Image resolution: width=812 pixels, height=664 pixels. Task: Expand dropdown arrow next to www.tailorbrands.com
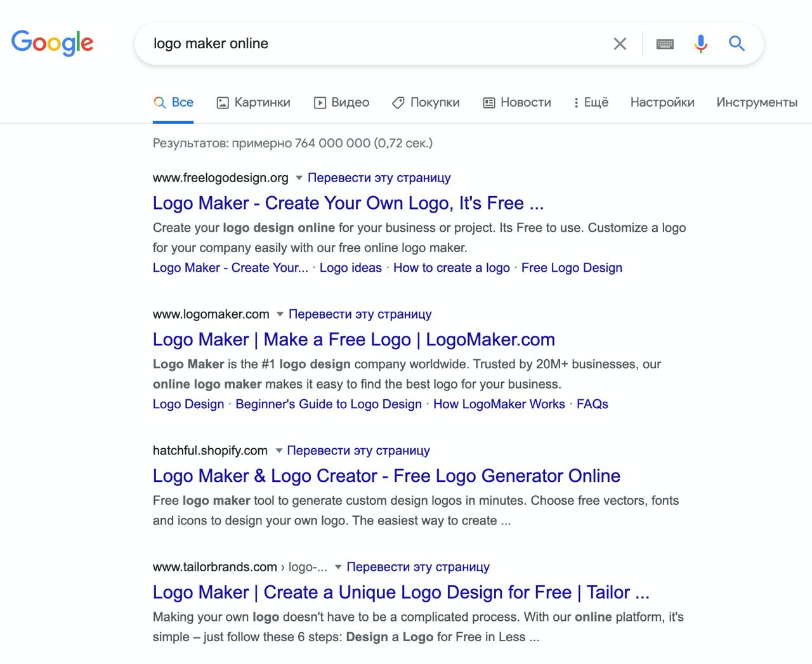point(338,567)
